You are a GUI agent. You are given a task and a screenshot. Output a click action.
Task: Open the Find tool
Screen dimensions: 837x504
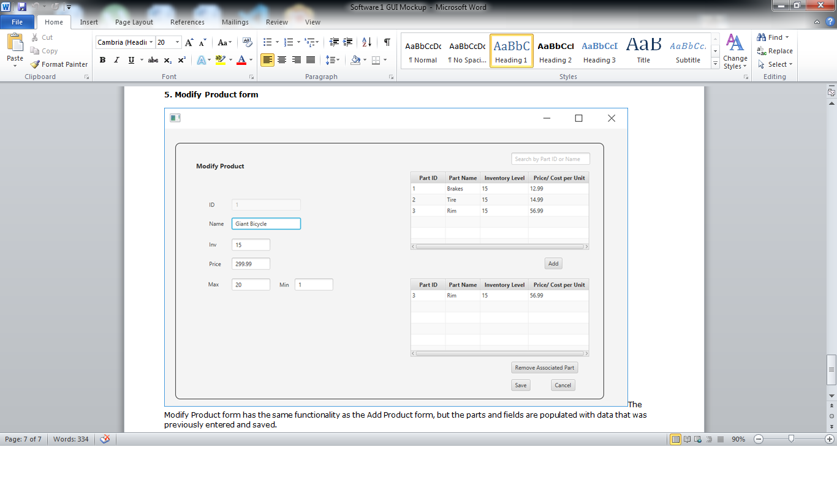click(771, 37)
